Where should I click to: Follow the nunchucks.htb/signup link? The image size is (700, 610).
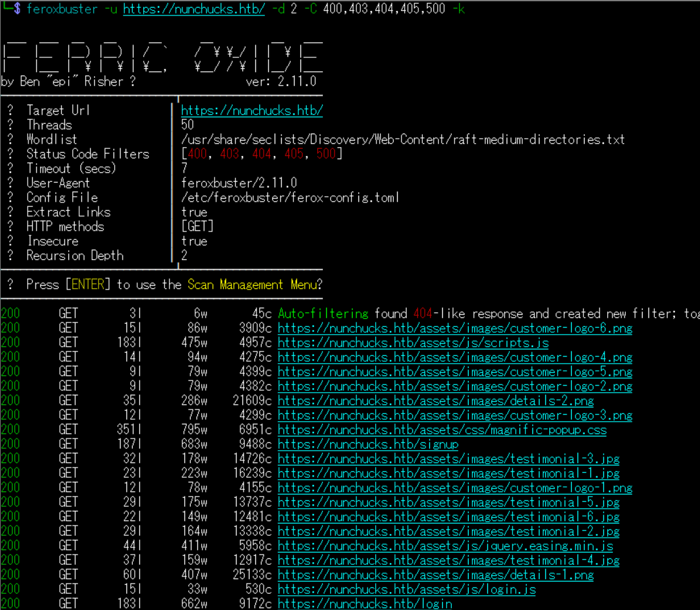pos(367,444)
